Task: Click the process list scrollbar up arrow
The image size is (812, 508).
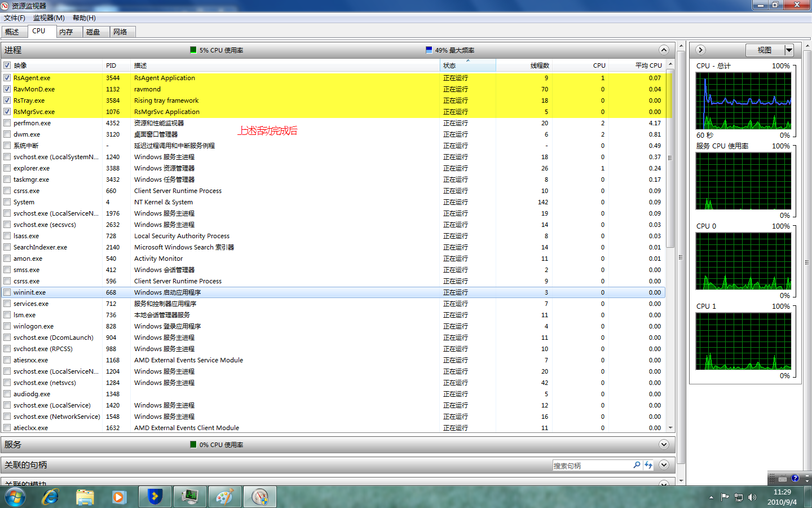Action: 670,64
